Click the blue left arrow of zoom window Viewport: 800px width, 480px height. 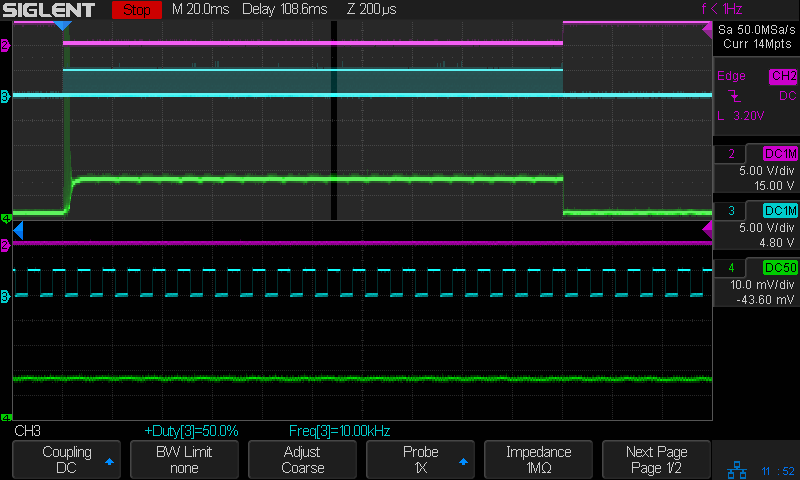18,231
